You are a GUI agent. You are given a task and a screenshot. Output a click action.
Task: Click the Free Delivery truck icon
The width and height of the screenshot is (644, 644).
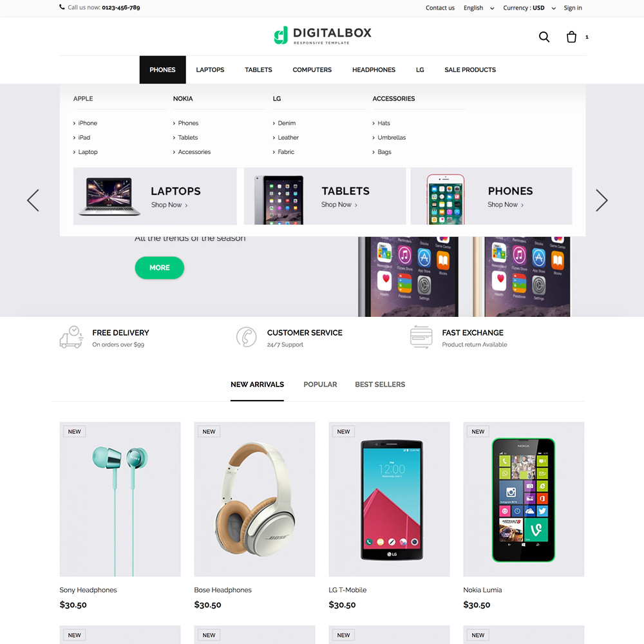click(x=71, y=337)
